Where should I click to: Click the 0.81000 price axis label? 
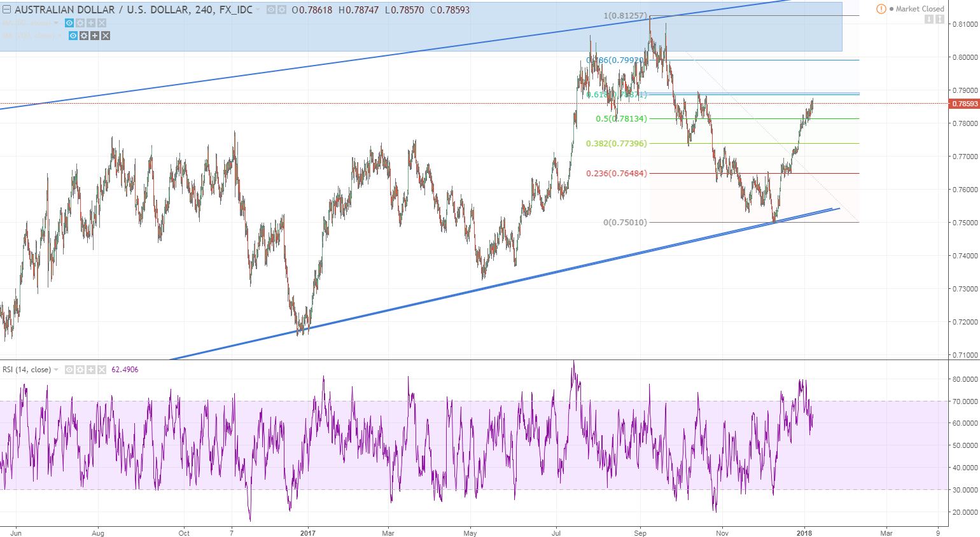point(965,24)
